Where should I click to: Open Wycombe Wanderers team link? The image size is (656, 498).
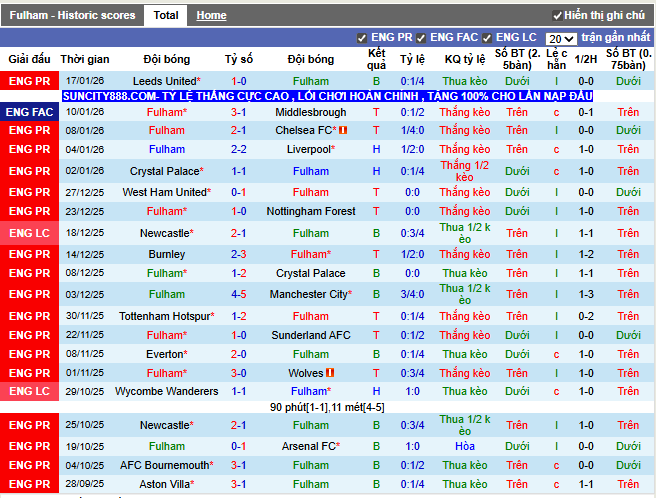(167, 391)
